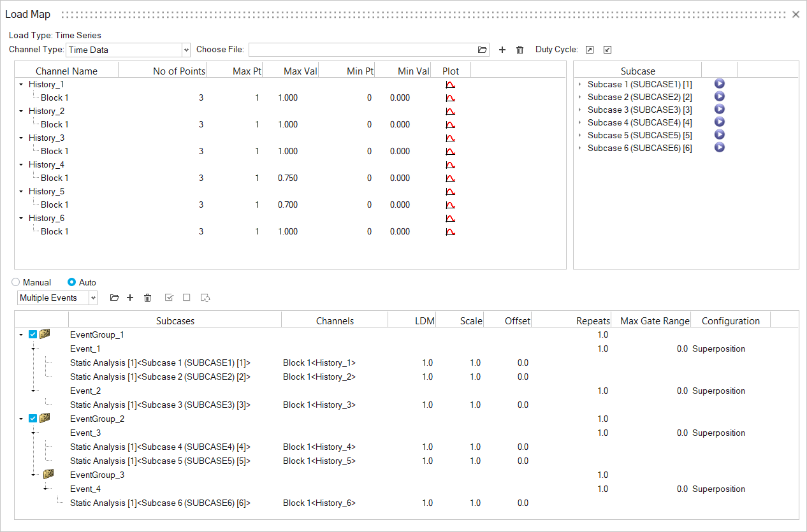The height and width of the screenshot is (532, 807).
Task: Click the folder icon next to Multiple Events
Action: [114, 298]
